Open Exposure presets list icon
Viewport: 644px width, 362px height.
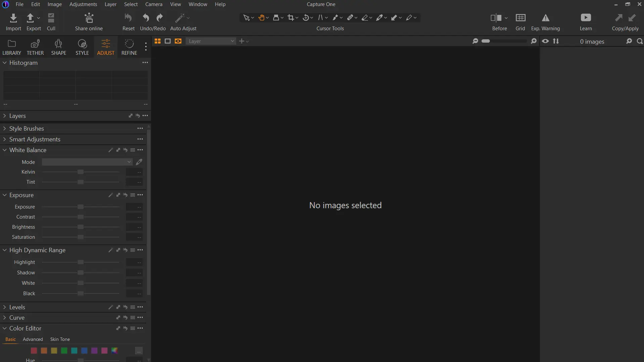tap(133, 195)
